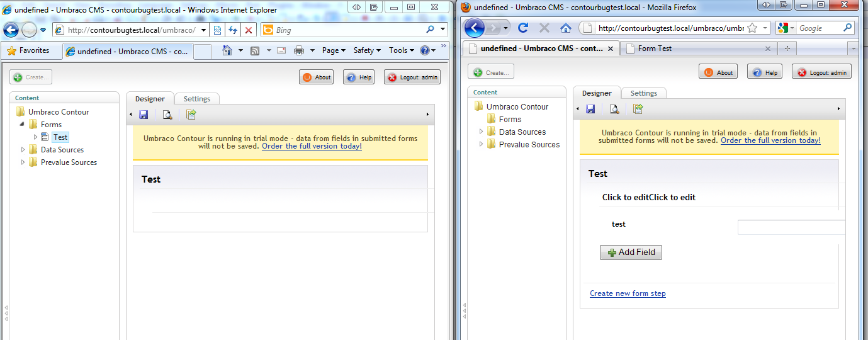Click IE forward navigation button
This screenshot has width=868, height=340.
point(29,30)
